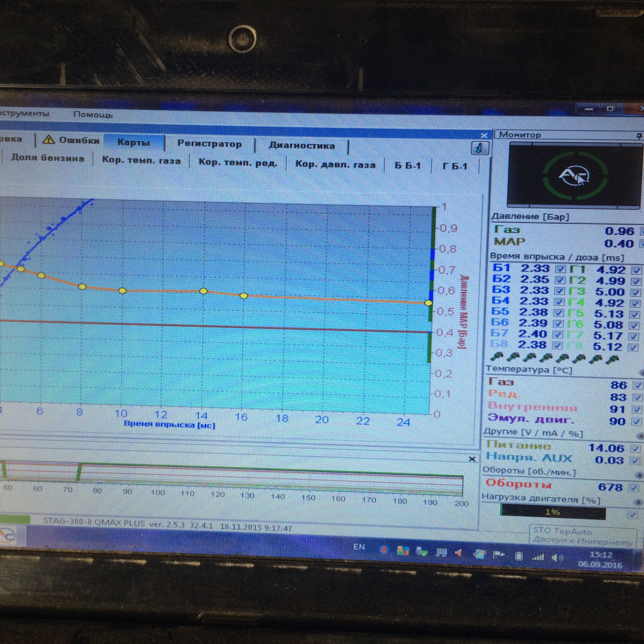Open the Кор. давл. газа map
This screenshot has height=644, width=644.
335,165
